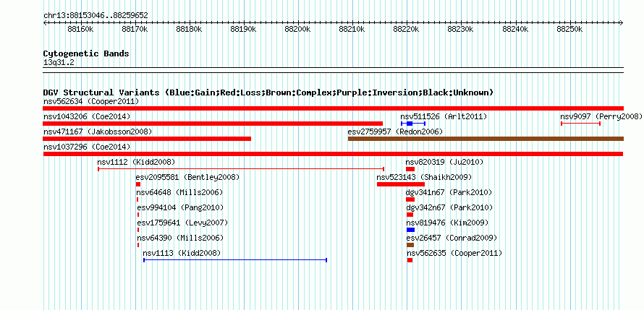
Task: Click the small red bar of nsv820319
Action: point(410,169)
